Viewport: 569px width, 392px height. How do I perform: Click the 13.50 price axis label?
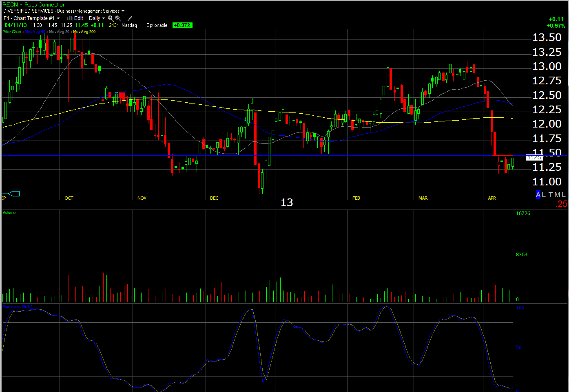(x=547, y=37)
